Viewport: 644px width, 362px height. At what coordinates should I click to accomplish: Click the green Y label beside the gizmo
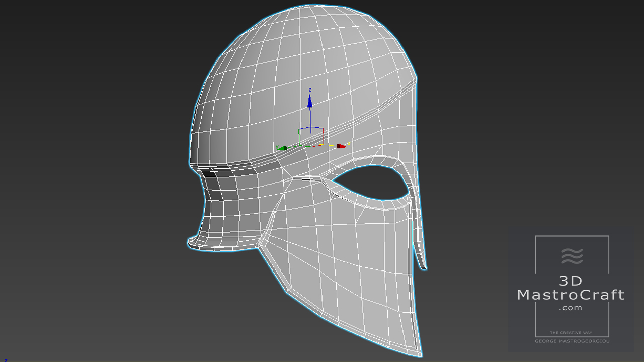point(277,147)
